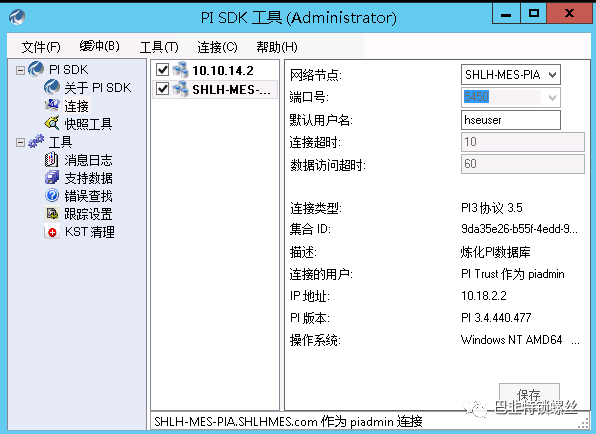The height and width of the screenshot is (434, 596).
Task: Select the 连接 icon in tree
Action: [x=52, y=105]
